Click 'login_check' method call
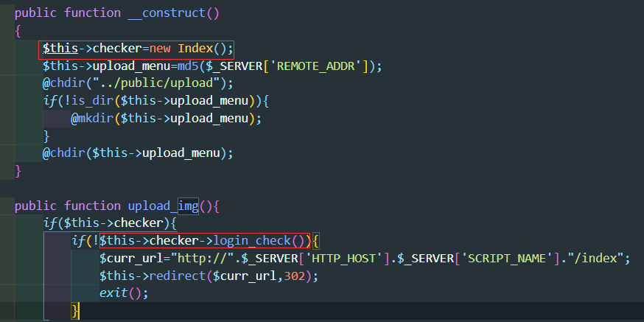 (x=252, y=241)
